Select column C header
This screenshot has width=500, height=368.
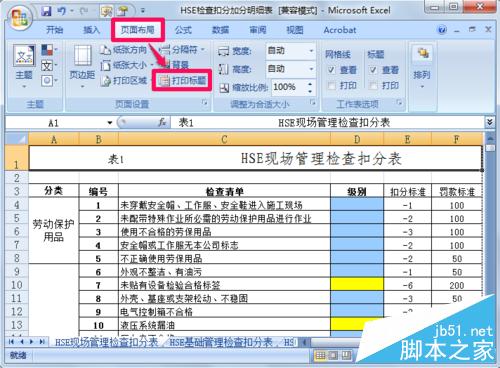224,139
